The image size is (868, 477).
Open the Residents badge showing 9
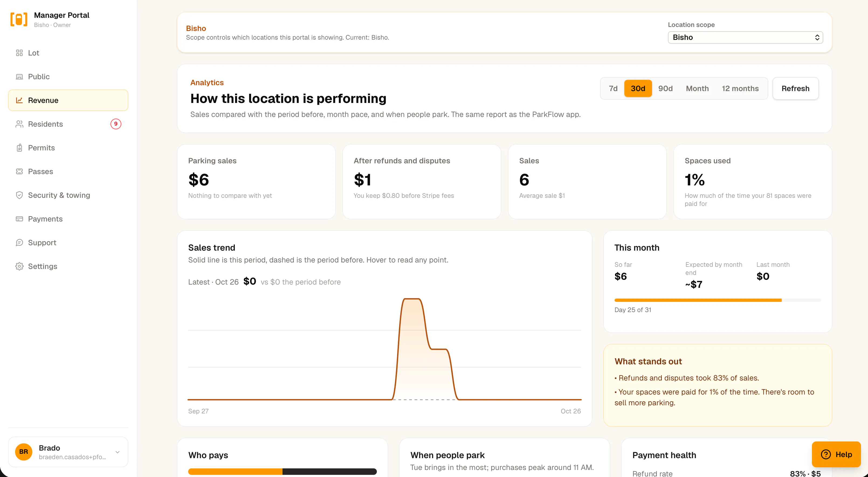click(x=116, y=124)
